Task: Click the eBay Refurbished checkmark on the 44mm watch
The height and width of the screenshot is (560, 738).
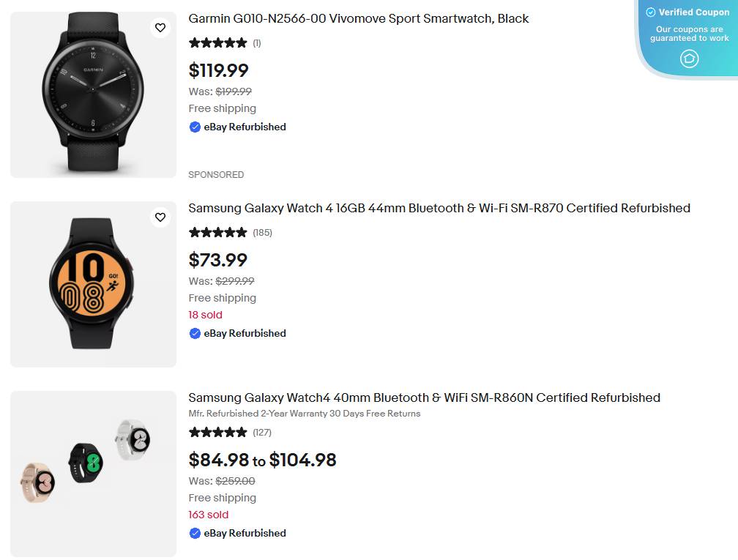Action: coord(195,333)
